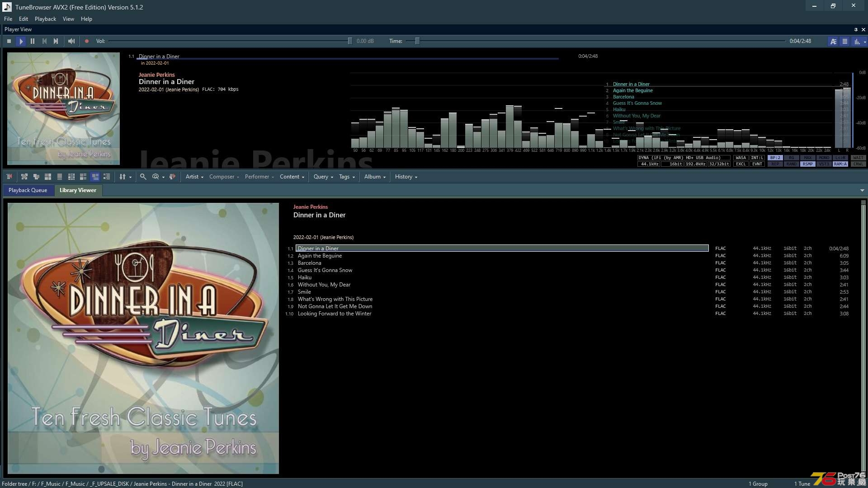
Task: Click the playback Time slider handle
Action: 417,41
